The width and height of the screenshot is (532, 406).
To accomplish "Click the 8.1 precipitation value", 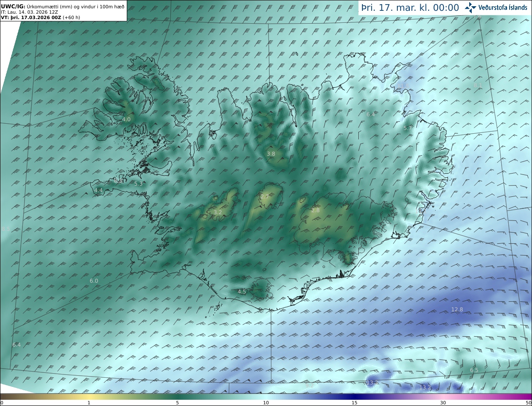I will 478,85.
